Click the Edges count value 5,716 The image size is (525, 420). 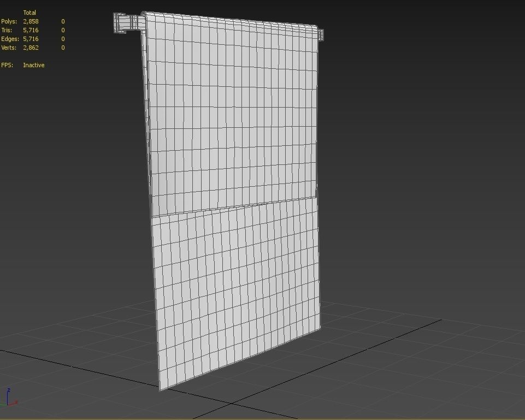pyautogui.click(x=31, y=39)
